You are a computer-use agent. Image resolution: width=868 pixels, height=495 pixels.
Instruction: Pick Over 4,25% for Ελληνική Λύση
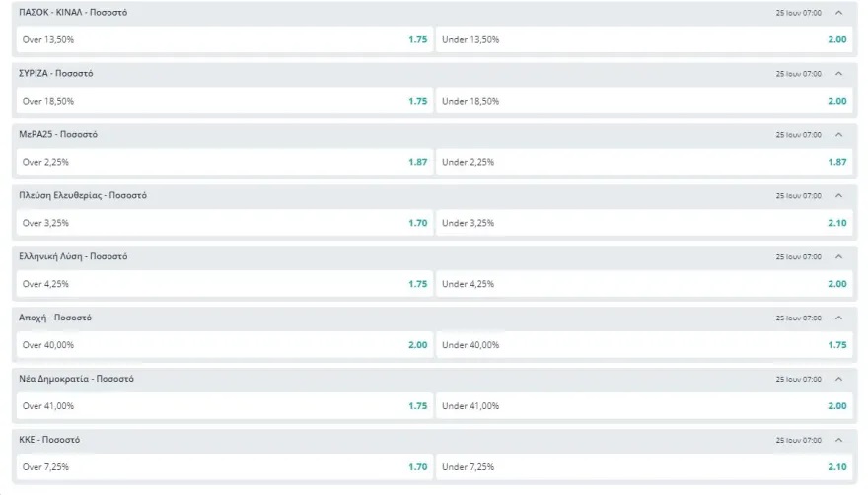tap(225, 284)
